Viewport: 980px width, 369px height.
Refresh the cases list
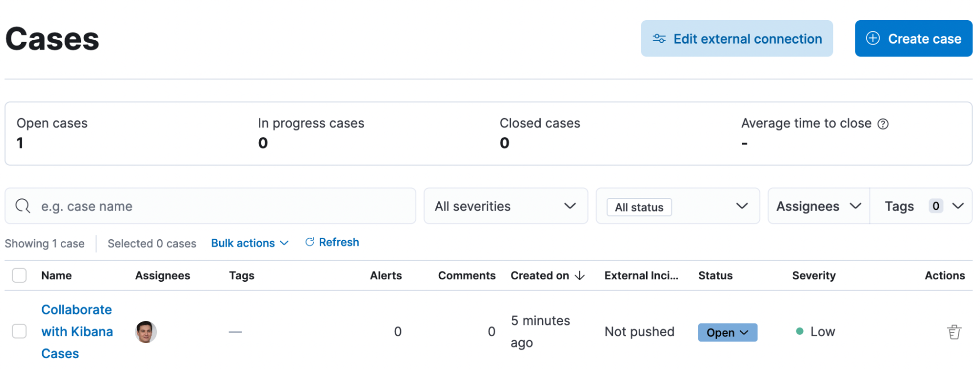click(332, 243)
